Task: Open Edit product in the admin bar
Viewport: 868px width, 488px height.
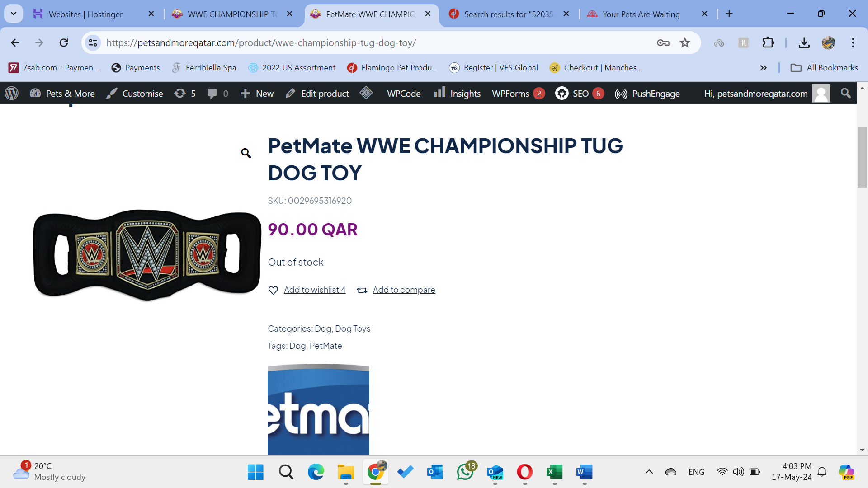Action: point(317,94)
